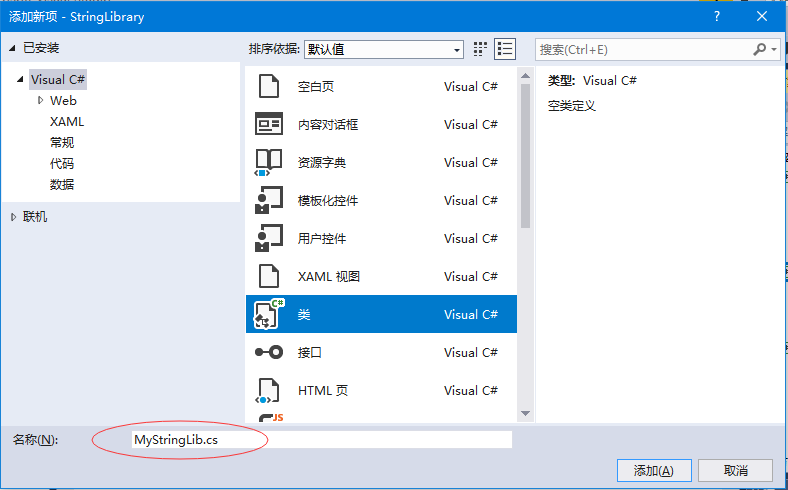Select 代码 category in tree
This screenshot has width=788, height=490.
pos(62,163)
